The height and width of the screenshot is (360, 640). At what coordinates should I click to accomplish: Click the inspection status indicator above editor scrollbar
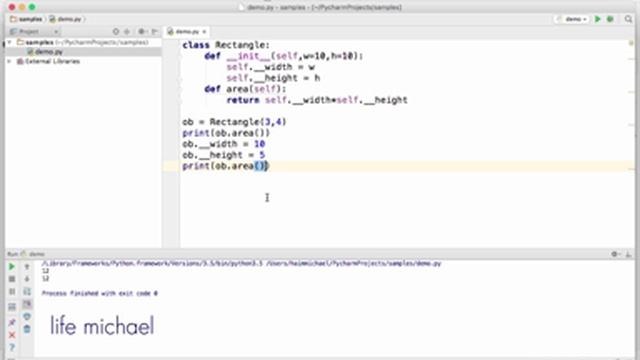coord(631,43)
